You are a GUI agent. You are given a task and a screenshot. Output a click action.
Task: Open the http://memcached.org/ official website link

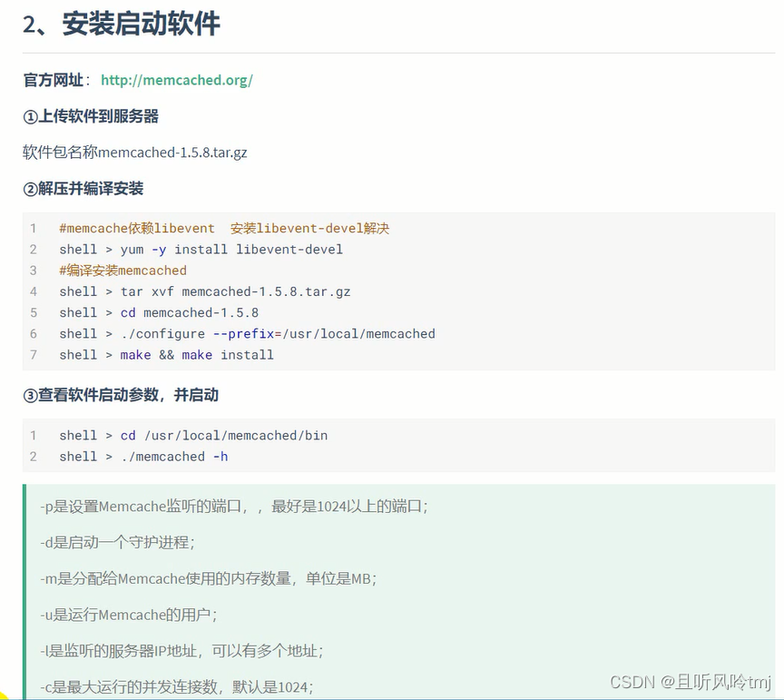[x=176, y=80]
